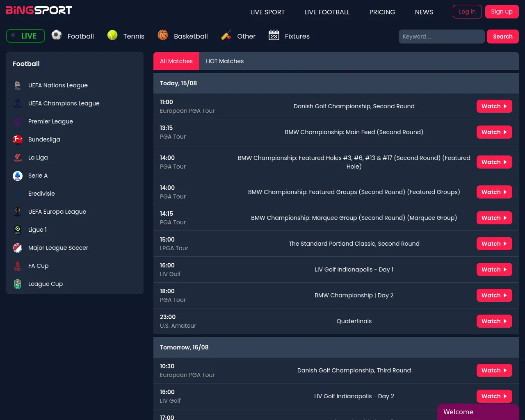Screen dimensions: 525x420
Task: Open the Tennis category link
Action: [x=134, y=36]
